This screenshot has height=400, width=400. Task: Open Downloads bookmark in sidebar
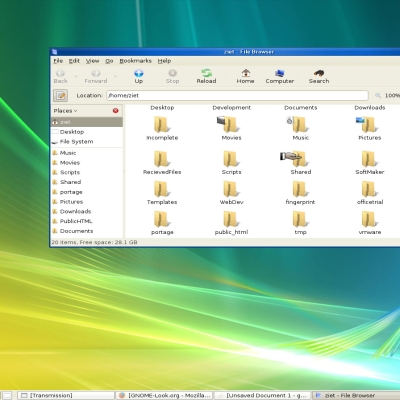coord(87,211)
